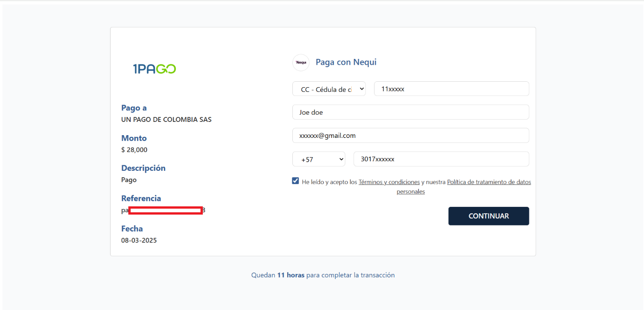
Task: Select the email field with xxxxxx@gmail.com
Action: click(410, 136)
